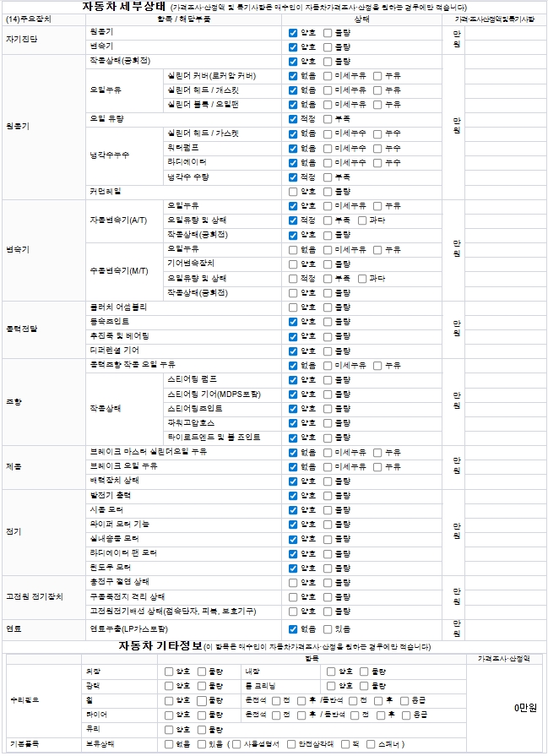The width and height of the screenshot is (548, 756).
Task: Select 누유 for 브레이크 오일 누유
Action: 377,467
